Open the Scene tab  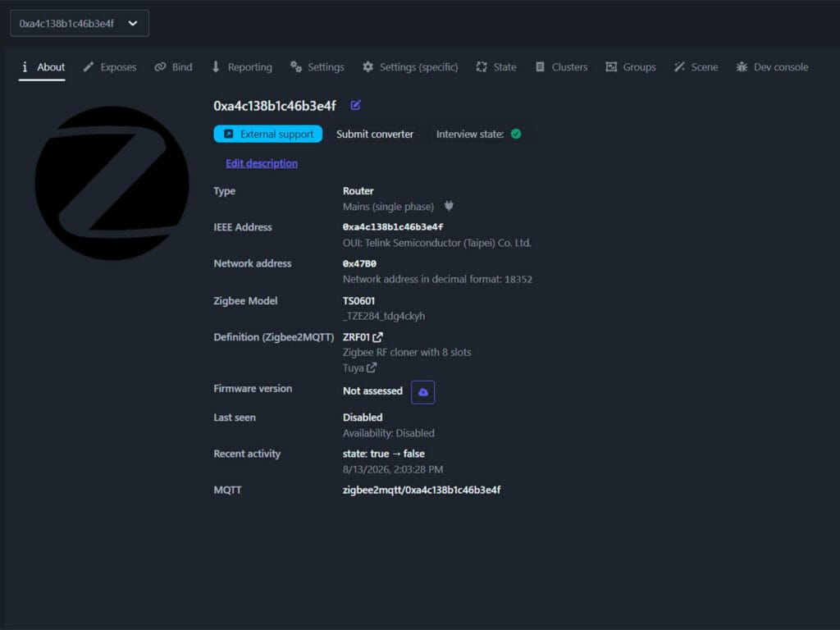(696, 67)
